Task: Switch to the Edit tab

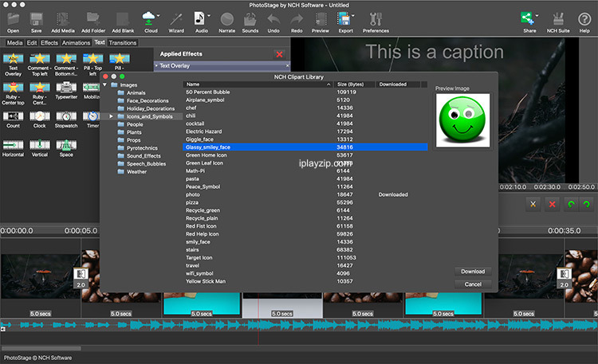Action: (x=32, y=43)
